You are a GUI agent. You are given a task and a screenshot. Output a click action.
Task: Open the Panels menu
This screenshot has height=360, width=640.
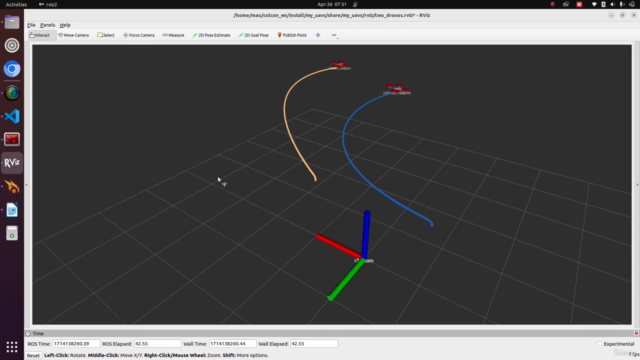[x=47, y=25]
